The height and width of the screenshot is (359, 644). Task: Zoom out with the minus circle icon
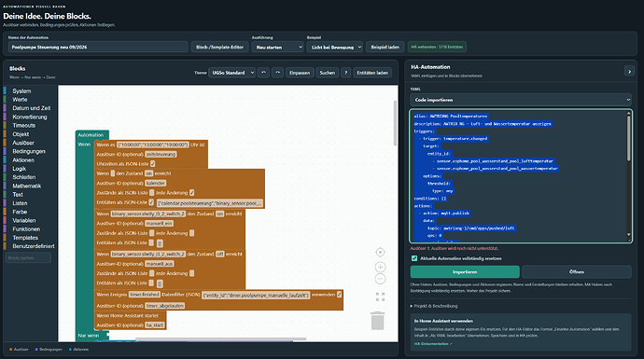[x=380, y=279]
